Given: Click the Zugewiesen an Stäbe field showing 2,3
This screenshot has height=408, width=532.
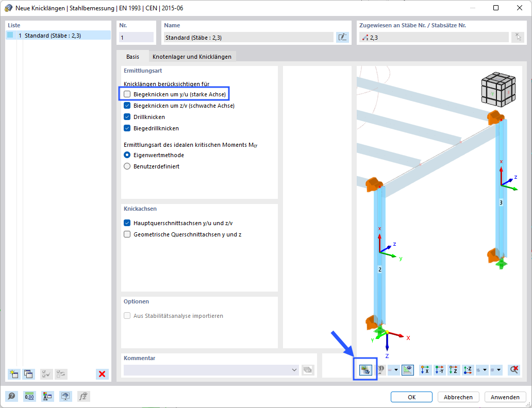Looking at the screenshot, I should (x=434, y=37).
